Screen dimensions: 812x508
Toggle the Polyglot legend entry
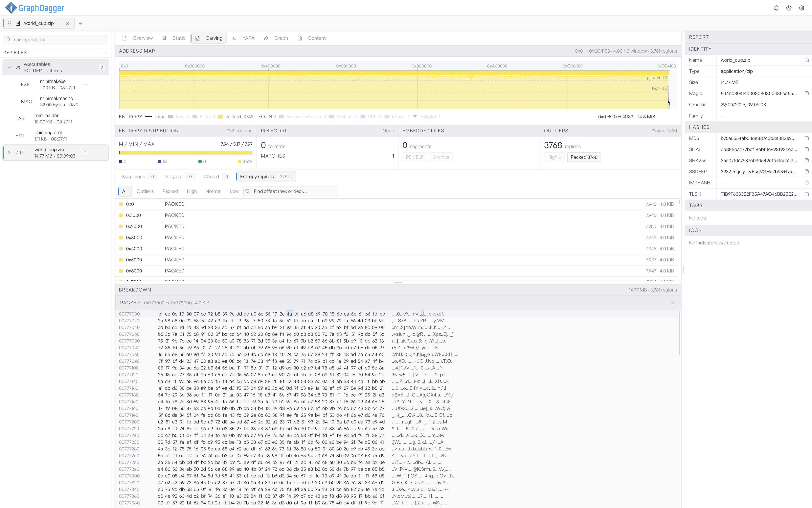427,117
